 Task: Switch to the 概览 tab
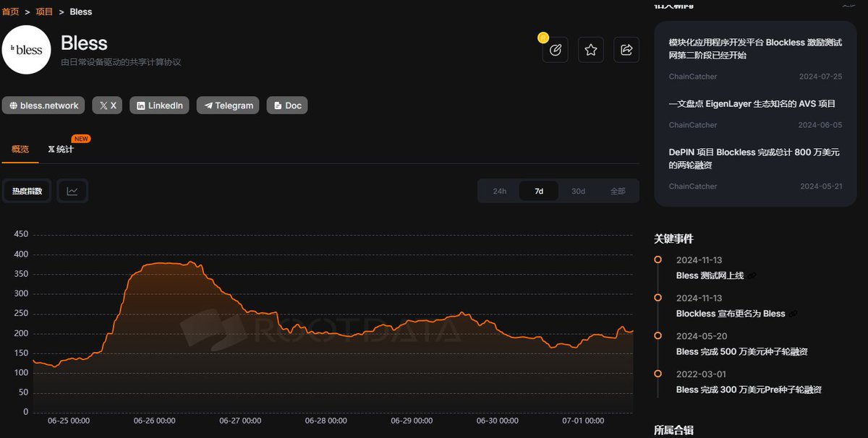pyautogui.click(x=20, y=150)
